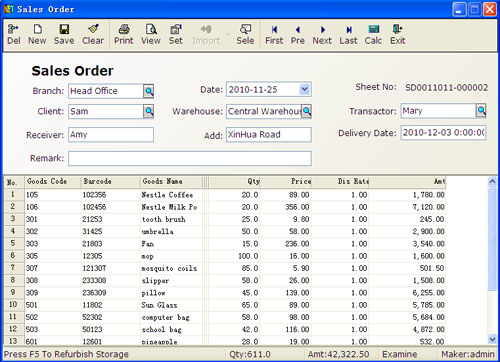Image resolution: width=500 pixels, height=362 pixels.
Task: Click the Delivery Date field
Action: 443,133
